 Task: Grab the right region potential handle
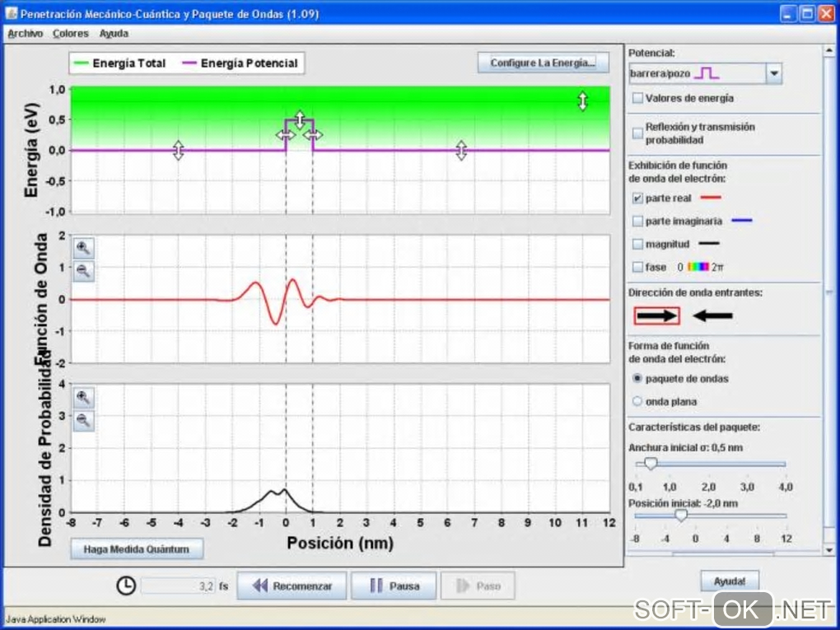[461, 150]
